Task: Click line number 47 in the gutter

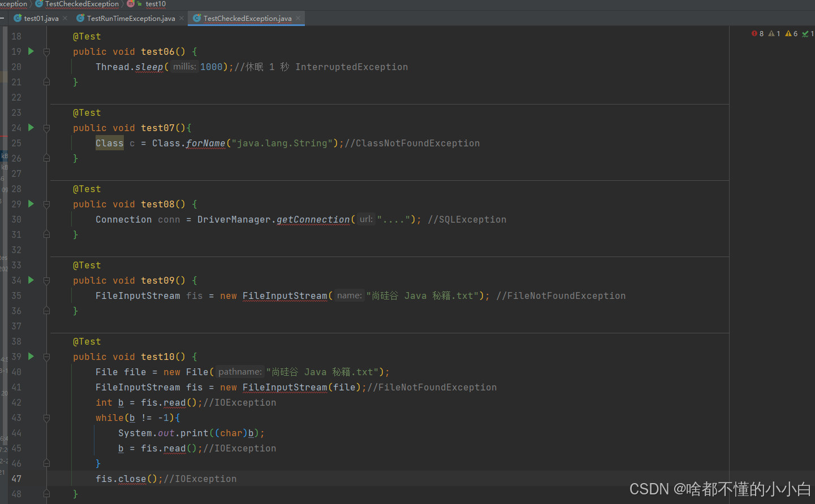Action: tap(16, 479)
